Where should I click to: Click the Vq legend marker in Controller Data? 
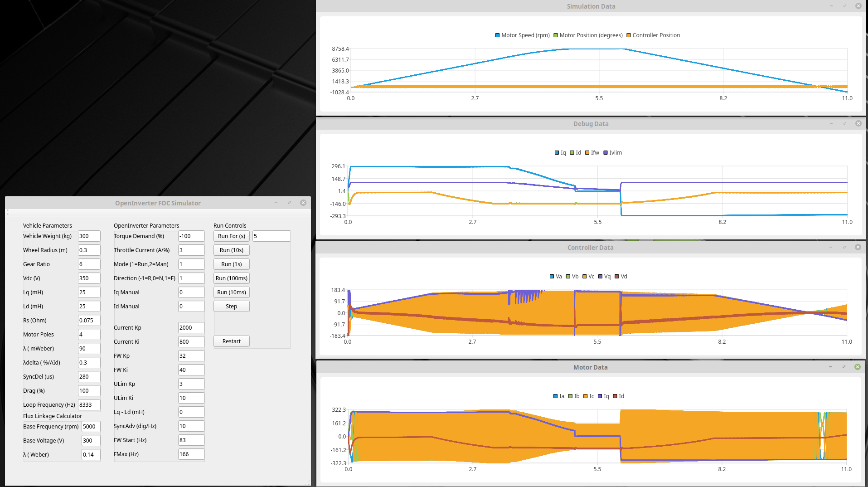coord(600,277)
